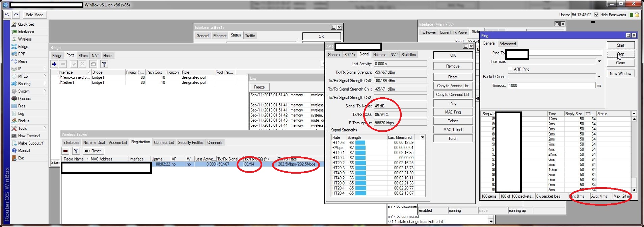Click the remove minus icon in Bridge window
Image resolution: width=644 pixels, height=227 pixels.
click(x=63, y=64)
